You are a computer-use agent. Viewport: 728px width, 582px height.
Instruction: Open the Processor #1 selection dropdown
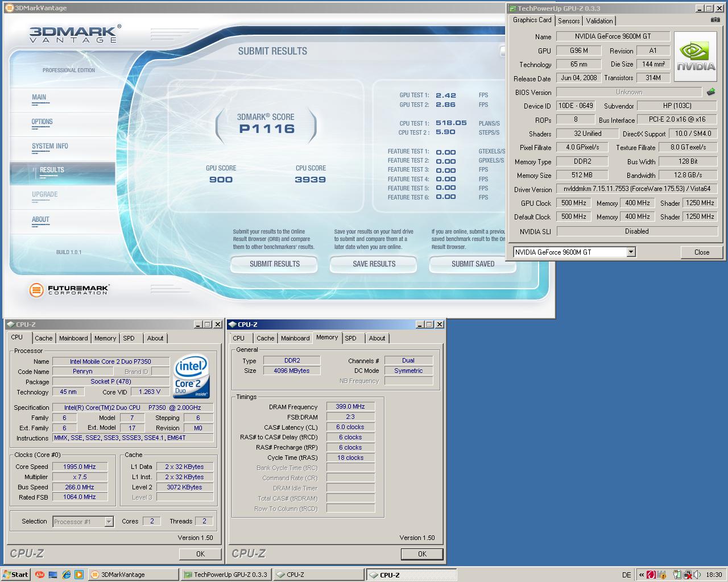click(x=109, y=522)
